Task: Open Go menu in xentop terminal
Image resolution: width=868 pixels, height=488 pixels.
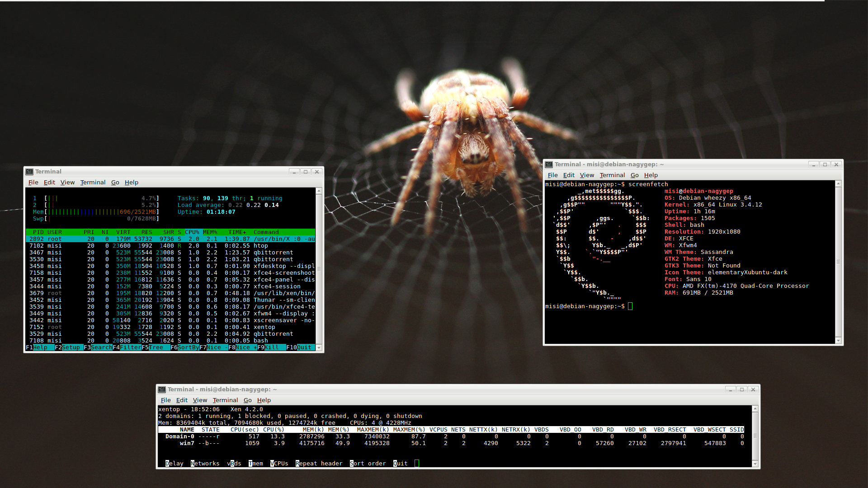Action: 247,400
